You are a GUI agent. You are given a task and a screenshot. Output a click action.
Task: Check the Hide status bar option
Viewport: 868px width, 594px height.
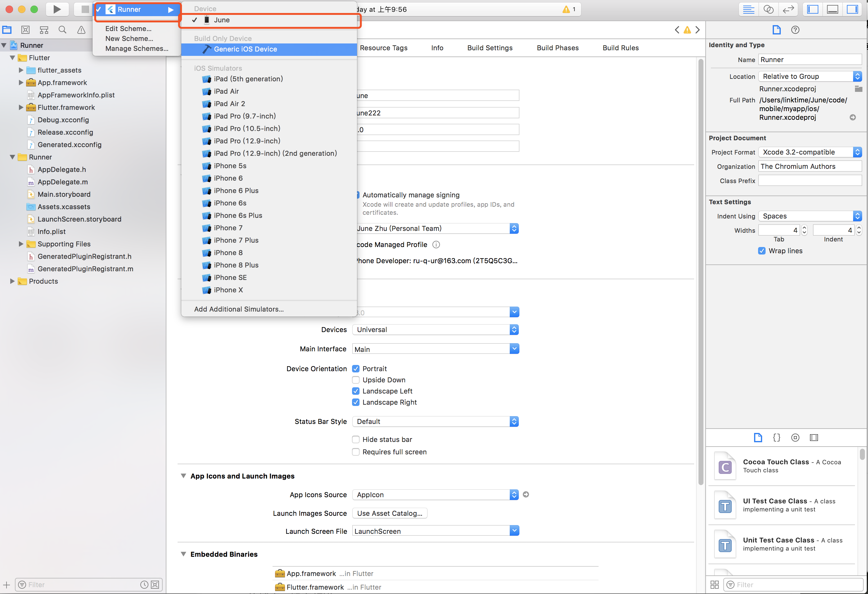click(x=355, y=439)
